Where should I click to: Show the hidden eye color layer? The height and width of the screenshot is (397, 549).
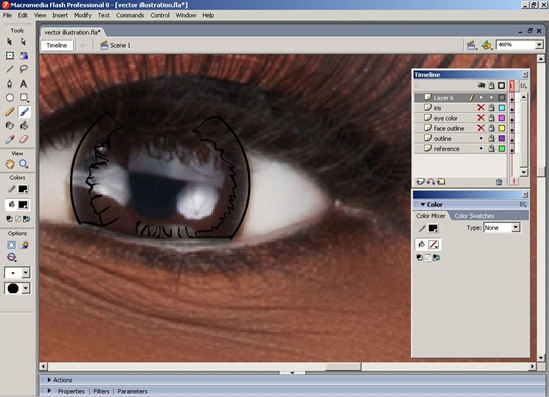pos(481,118)
